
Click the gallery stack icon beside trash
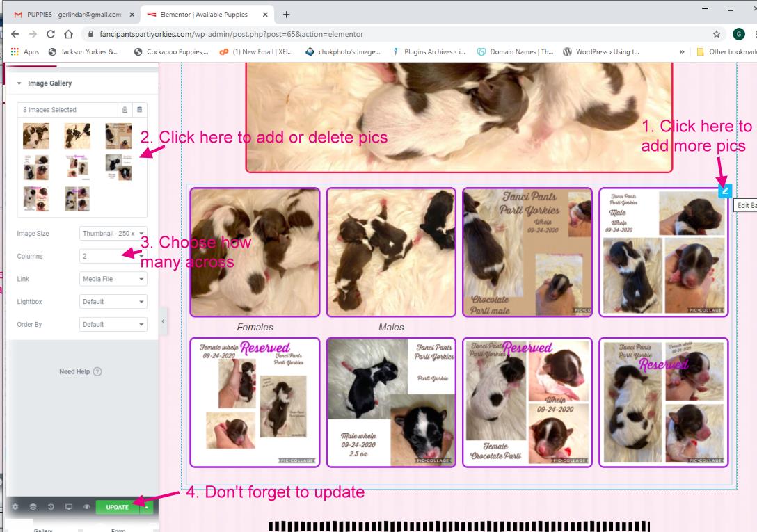point(139,110)
